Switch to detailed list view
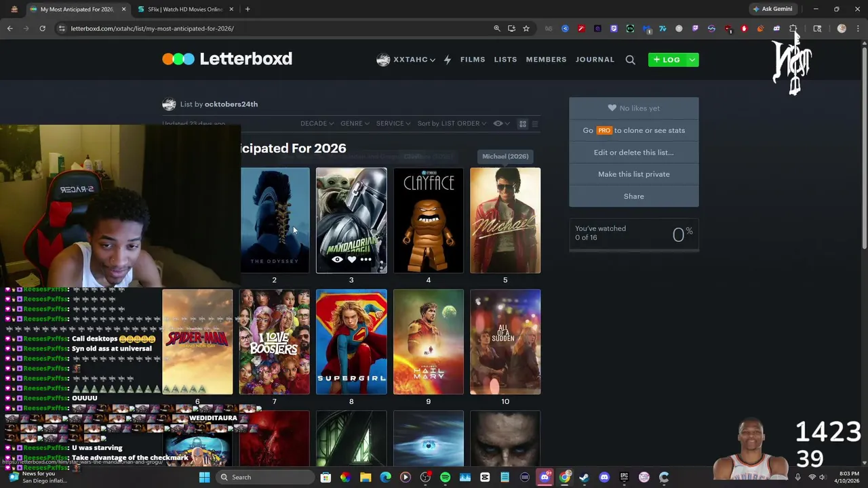 pyautogui.click(x=535, y=124)
